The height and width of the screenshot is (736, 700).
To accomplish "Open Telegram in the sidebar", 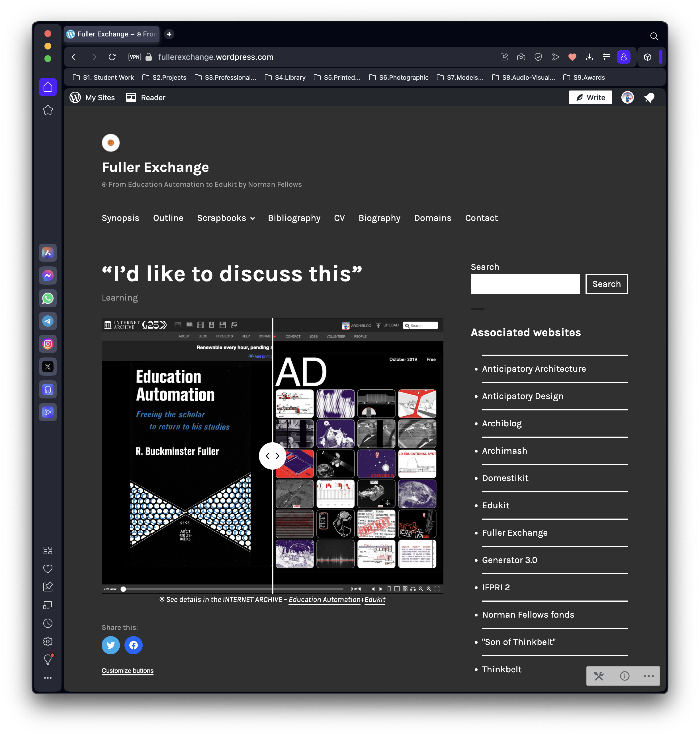I will [x=48, y=321].
